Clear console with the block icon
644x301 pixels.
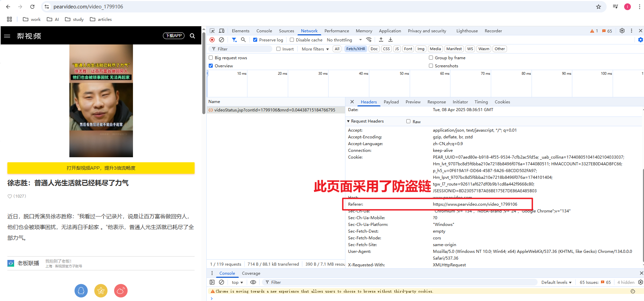click(222, 282)
